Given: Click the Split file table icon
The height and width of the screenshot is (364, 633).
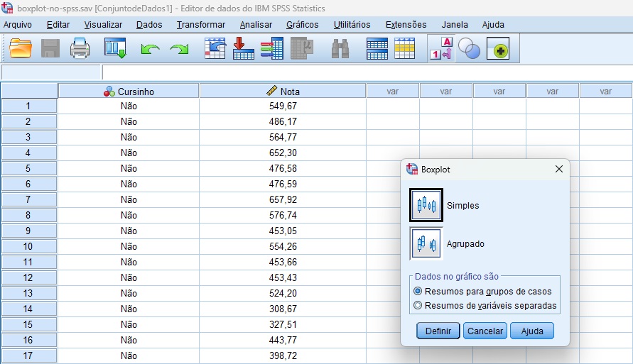Looking at the screenshot, I should [x=377, y=49].
